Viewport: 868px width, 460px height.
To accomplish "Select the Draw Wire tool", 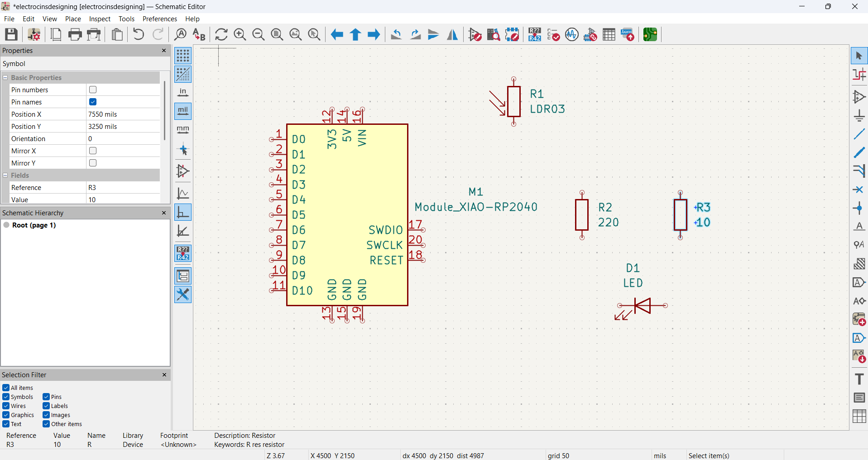I will (859, 134).
